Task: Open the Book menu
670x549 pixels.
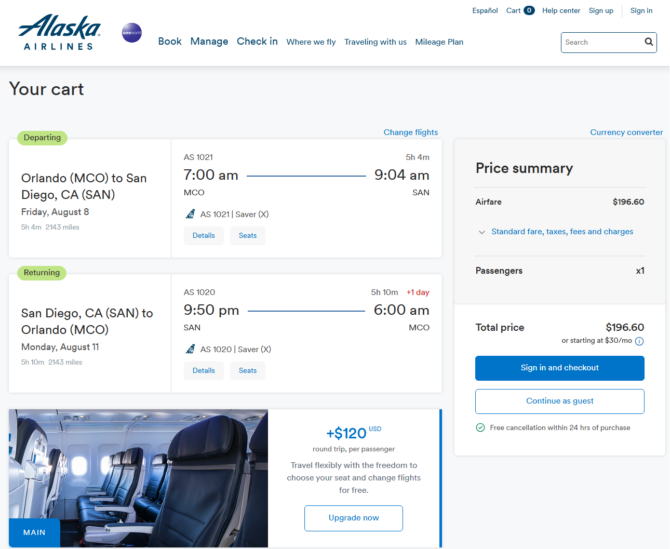Action: coord(170,41)
